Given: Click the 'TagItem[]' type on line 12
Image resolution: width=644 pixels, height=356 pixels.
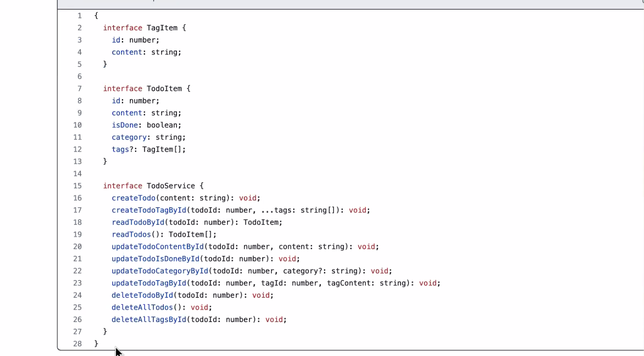Looking at the screenshot, I should tap(162, 150).
